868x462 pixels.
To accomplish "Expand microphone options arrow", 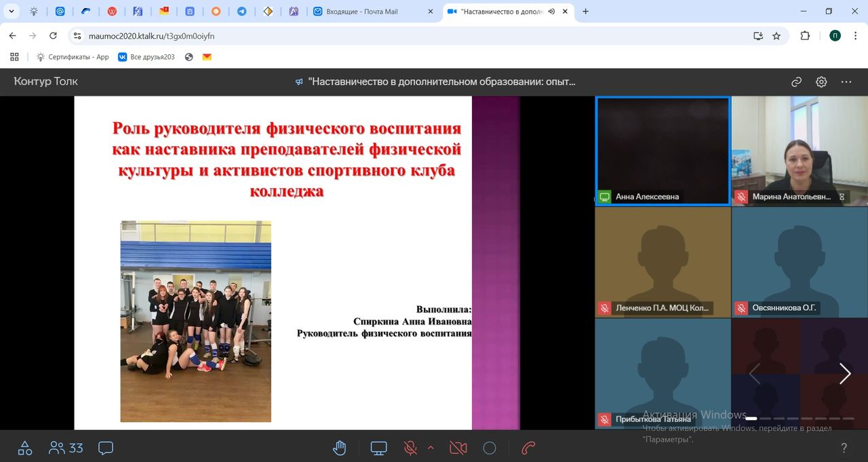I will pos(430,448).
